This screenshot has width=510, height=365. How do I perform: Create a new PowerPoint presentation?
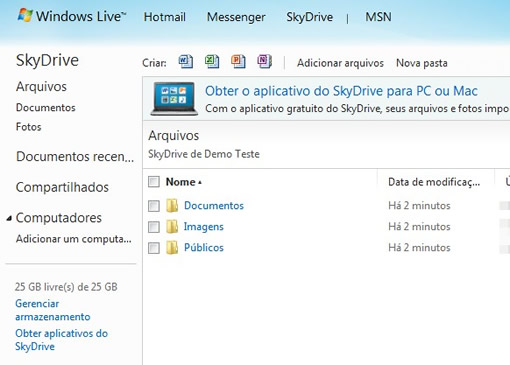tap(238, 62)
